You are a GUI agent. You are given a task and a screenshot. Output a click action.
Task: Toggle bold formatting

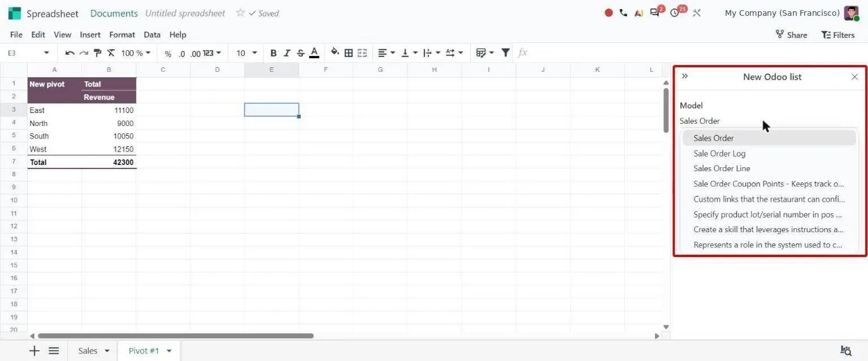(274, 53)
